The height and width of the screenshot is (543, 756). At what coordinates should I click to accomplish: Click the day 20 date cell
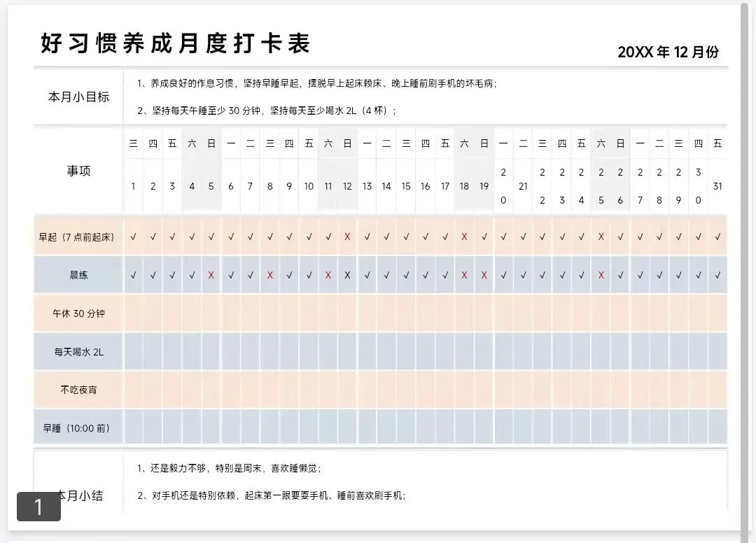[503, 186]
